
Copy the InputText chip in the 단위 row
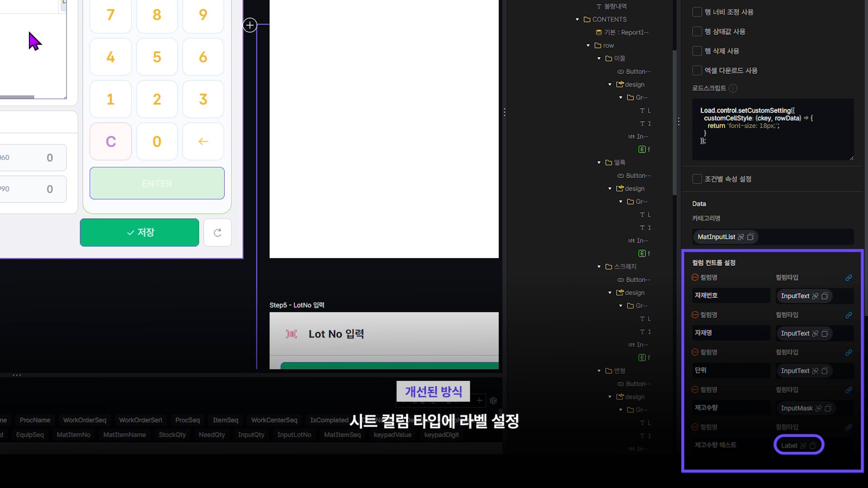point(825,371)
